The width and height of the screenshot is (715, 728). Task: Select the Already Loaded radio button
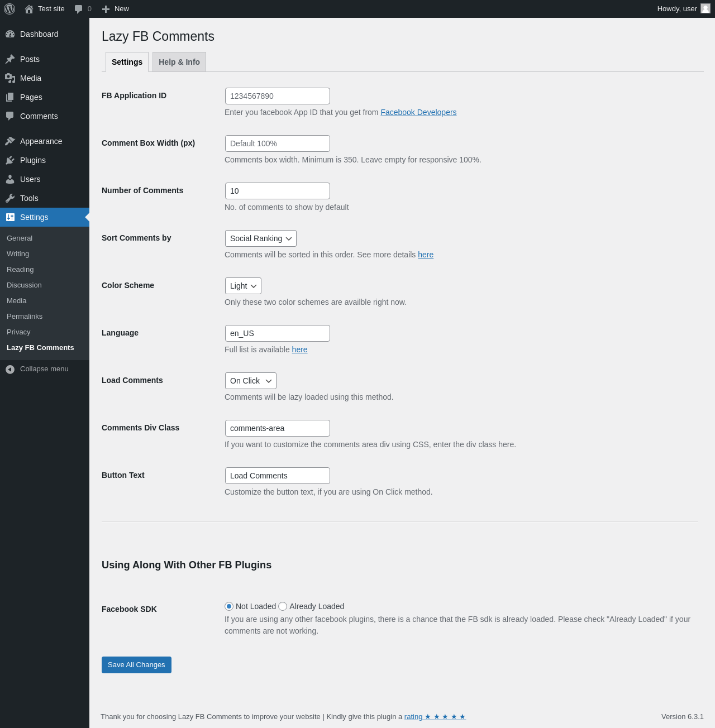283,606
